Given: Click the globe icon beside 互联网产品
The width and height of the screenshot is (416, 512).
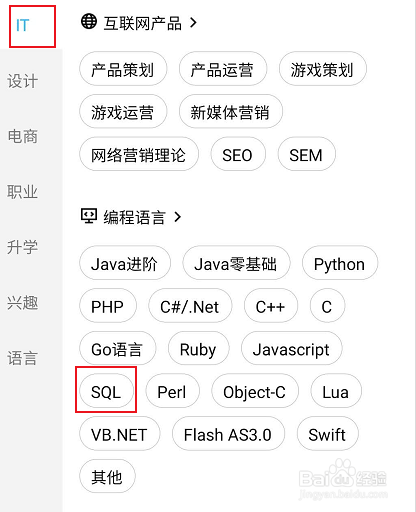Looking at the screenshot, I should coord(89,22).
